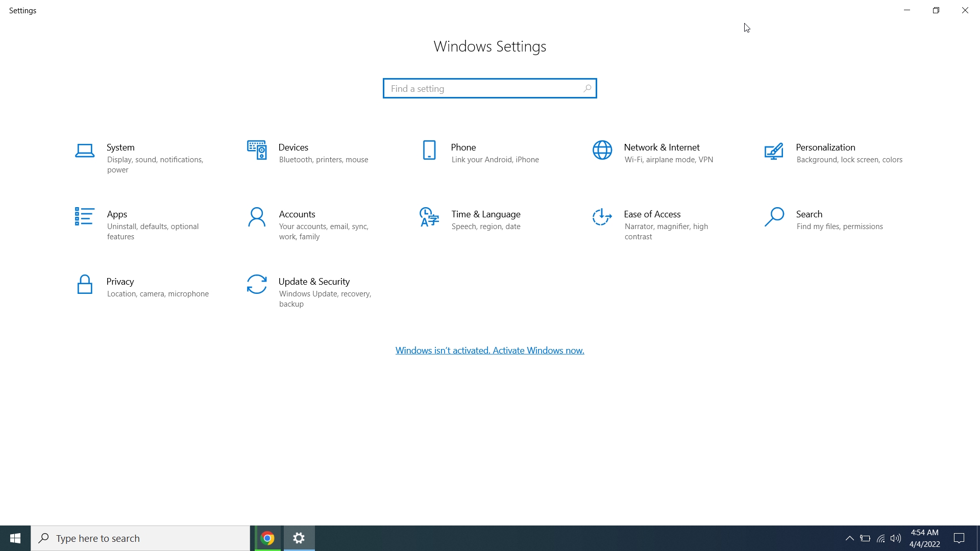Click Activate Windows now link
Image resolution: width=980 pixels, height=551 pixels.
pyautogui.click(x=489, y=350)
